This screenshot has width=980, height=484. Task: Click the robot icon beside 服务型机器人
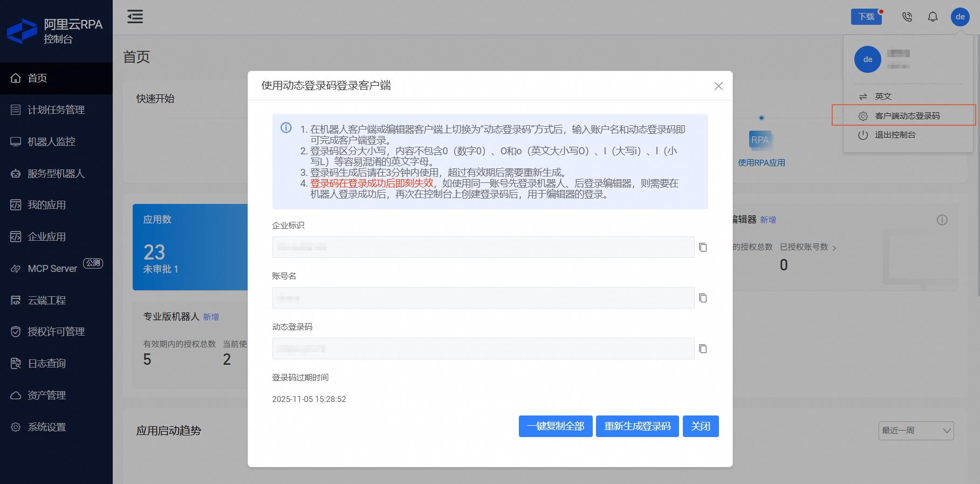click(x=16, y=174)
